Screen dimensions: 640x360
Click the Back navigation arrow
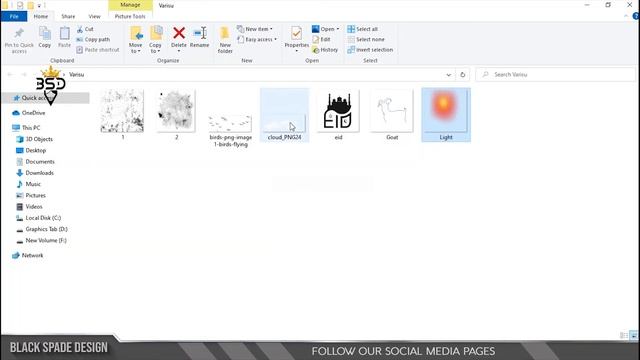click(x=10, y=75)
